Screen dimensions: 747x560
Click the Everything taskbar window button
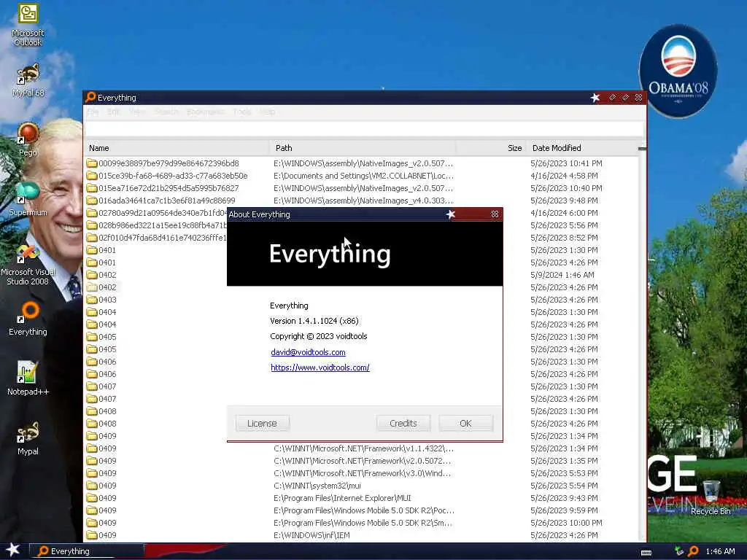tap(86, 551)
